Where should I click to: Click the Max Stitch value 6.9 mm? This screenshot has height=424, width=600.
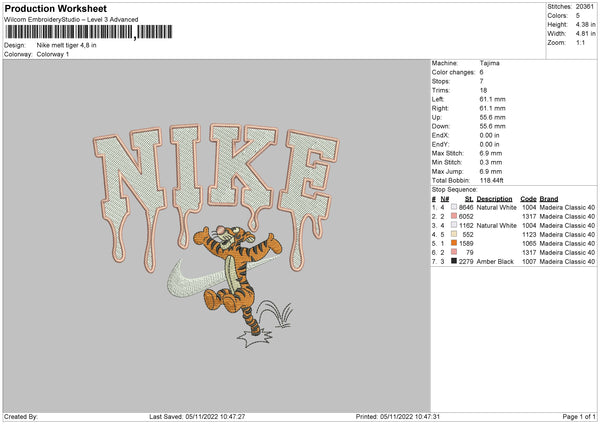click(491, 153)
